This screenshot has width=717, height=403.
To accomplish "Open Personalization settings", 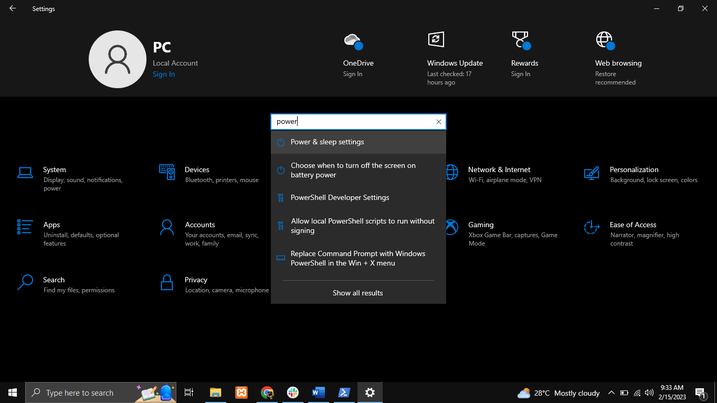I will point(640,174).
